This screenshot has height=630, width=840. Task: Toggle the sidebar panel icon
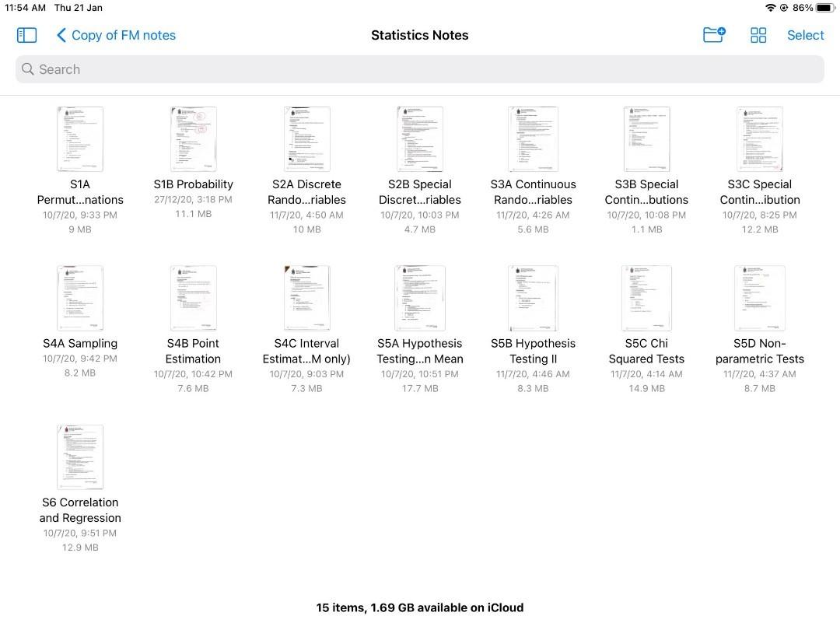click(x=26, y=35)
